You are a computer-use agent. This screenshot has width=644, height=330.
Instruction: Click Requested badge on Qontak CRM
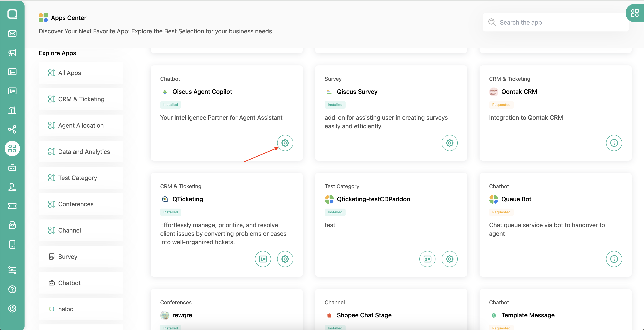501,105
